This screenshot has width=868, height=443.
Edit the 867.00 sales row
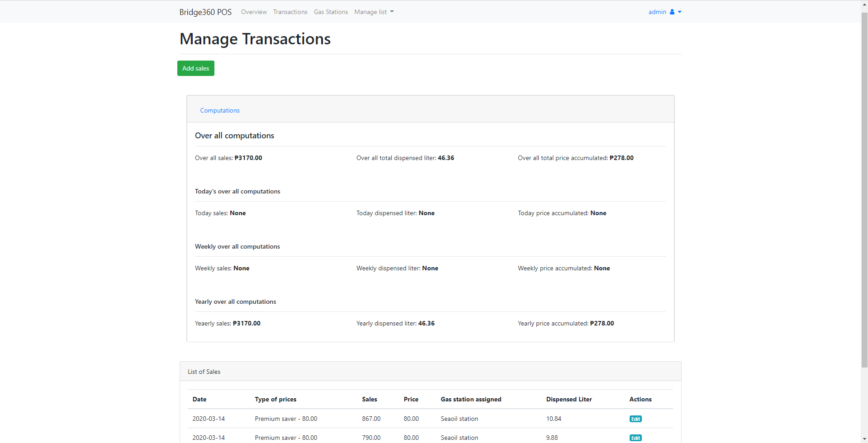coord(636,419)
